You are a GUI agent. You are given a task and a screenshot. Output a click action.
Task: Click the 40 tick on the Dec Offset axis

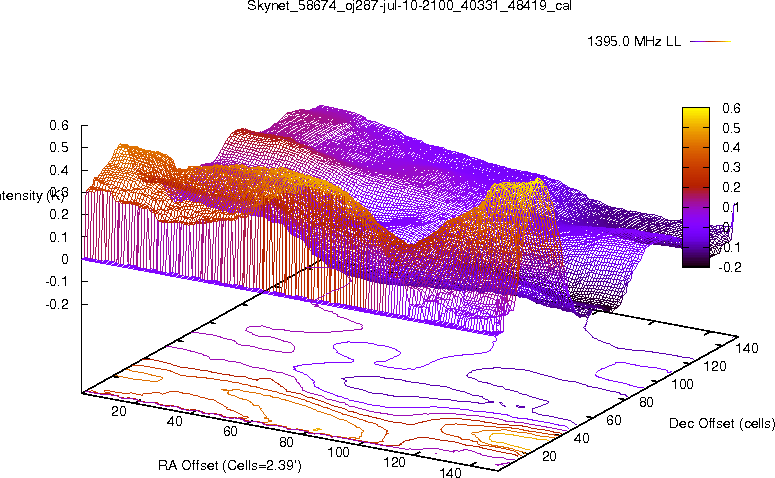click(581, 438)
